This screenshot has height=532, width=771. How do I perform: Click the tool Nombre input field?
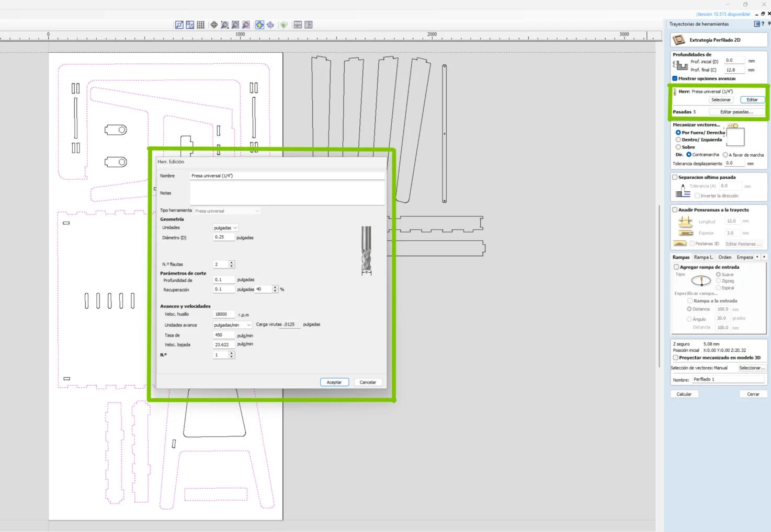click(x=287, y=176)
